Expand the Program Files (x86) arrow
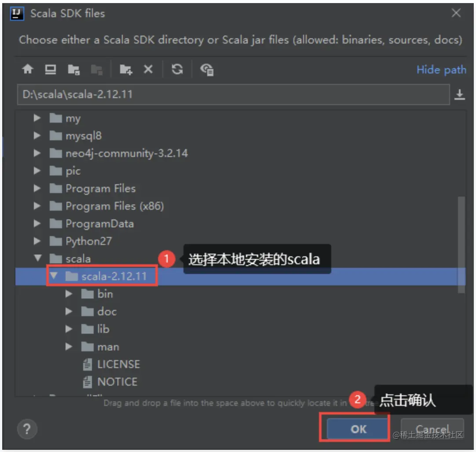476x452 pixels. pos(37,206)
